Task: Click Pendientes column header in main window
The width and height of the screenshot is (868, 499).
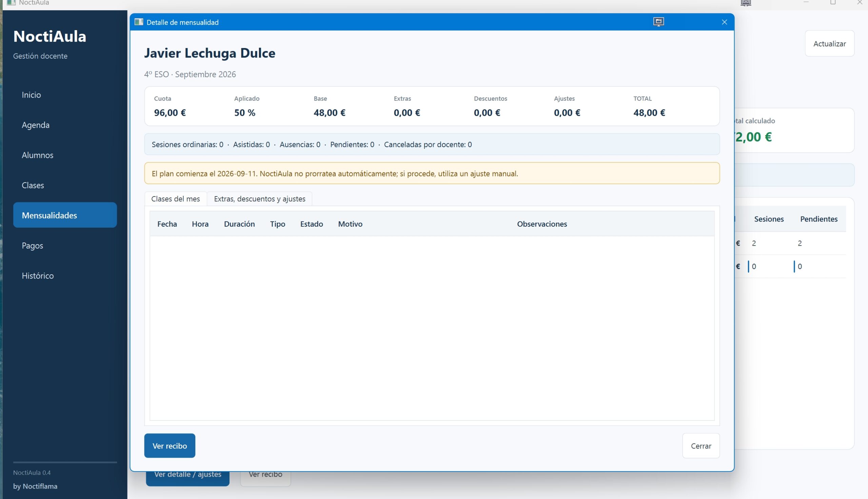Action: [818, 219]
